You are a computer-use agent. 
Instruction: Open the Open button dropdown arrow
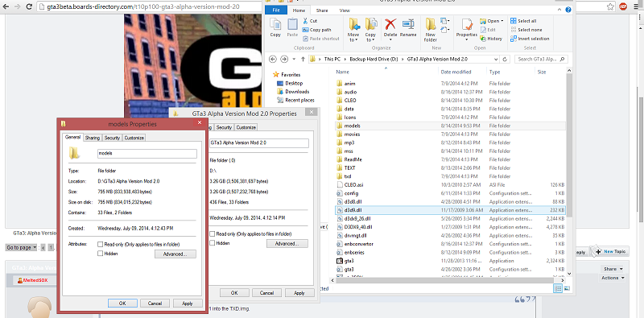(502, 21)
